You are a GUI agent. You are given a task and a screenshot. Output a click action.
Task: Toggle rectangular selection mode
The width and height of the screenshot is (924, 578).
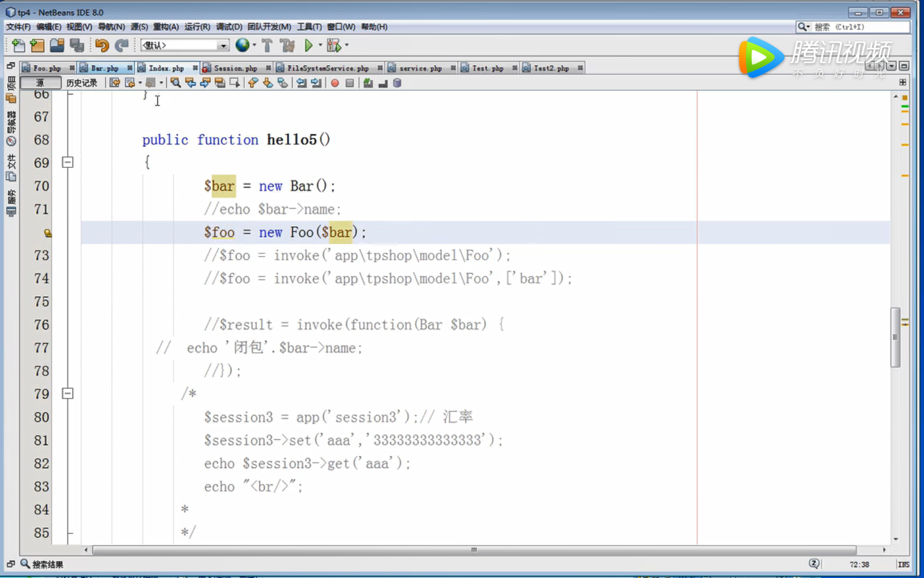coord(235,83)
